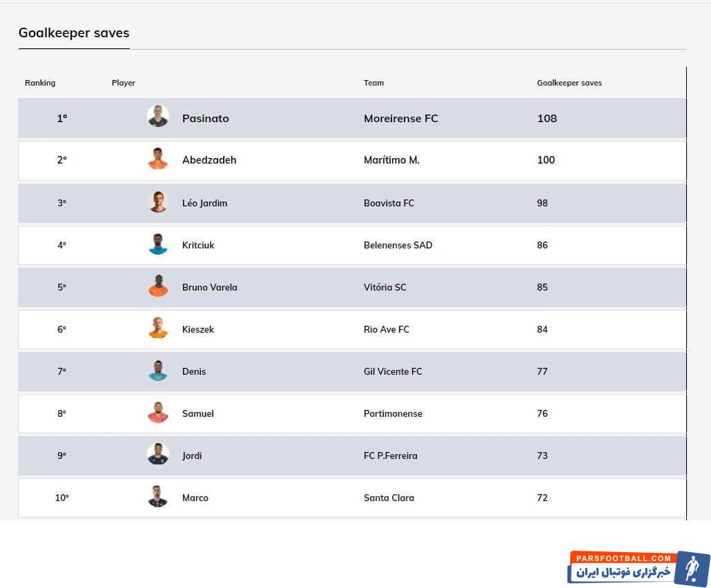Viewport: 711px width, 588px height.
Task: Click the Abedzadeh player name
Action: coord(209,160)
